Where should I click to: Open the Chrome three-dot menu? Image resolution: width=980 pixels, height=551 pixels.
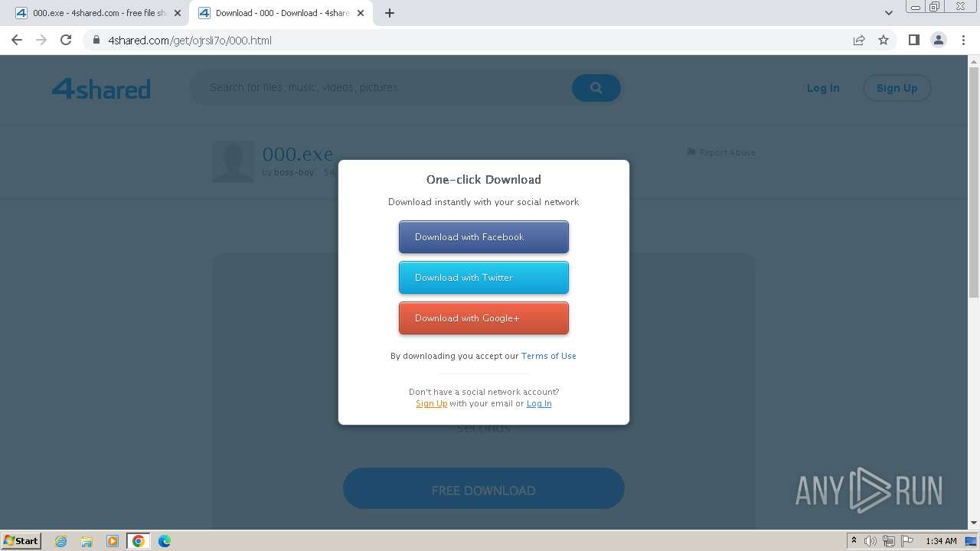coord(963,40)
